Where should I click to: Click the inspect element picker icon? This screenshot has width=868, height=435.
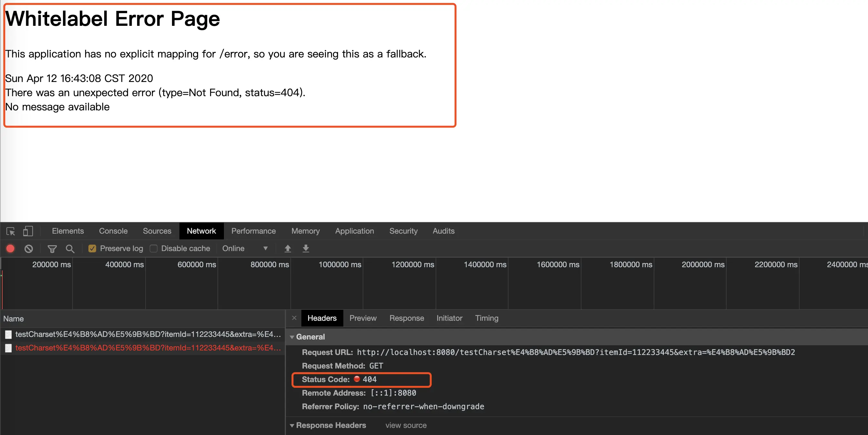click(x=10, y=231)
